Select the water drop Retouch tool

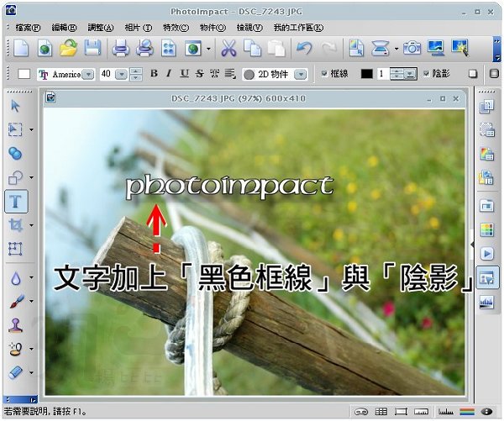(16, 278)
